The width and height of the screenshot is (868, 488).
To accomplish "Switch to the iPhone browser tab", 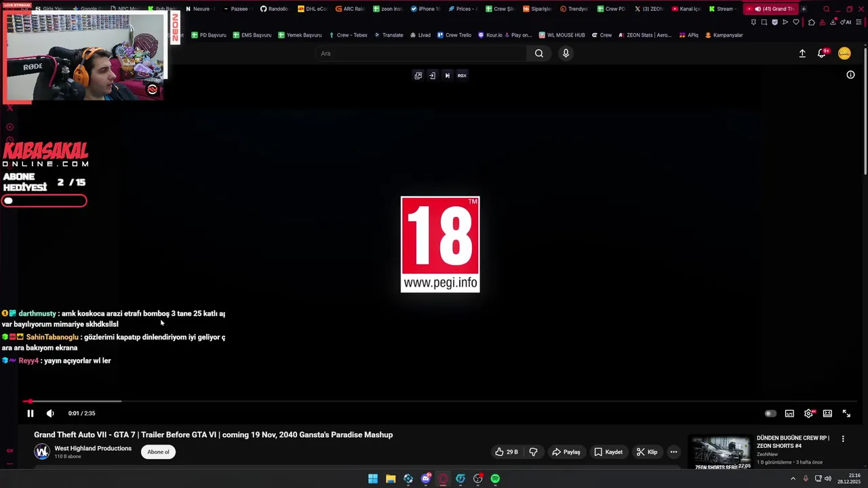I will pos(427,9).
